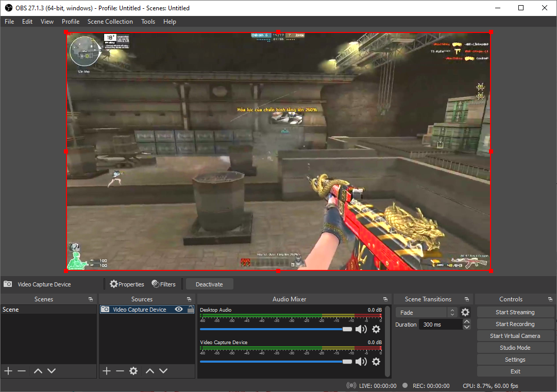Image resolution: width=557 pixels, height=392 pixels.
Task: Select Video Capture Device source row
Action: [147, 310]
